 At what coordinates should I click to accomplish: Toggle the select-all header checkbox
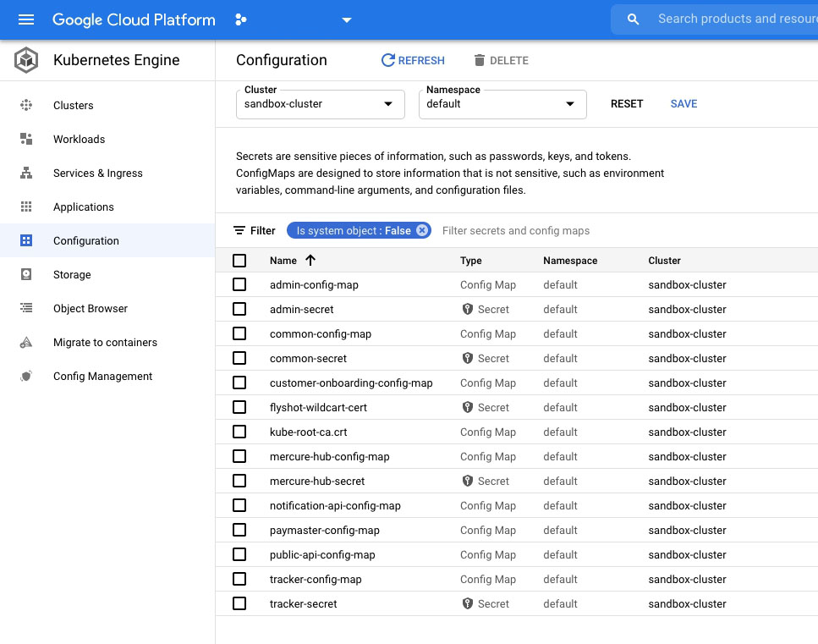point(239,261)
